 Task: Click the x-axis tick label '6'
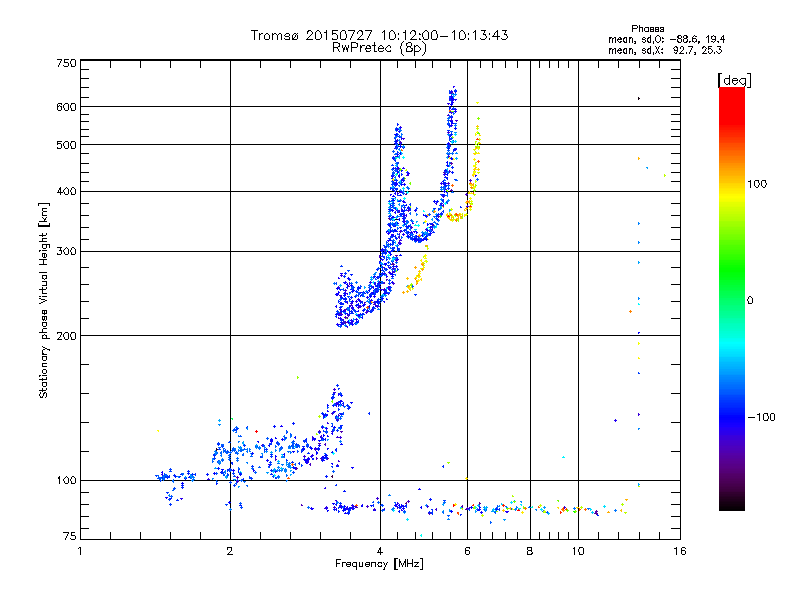click(x=467, y=551)
